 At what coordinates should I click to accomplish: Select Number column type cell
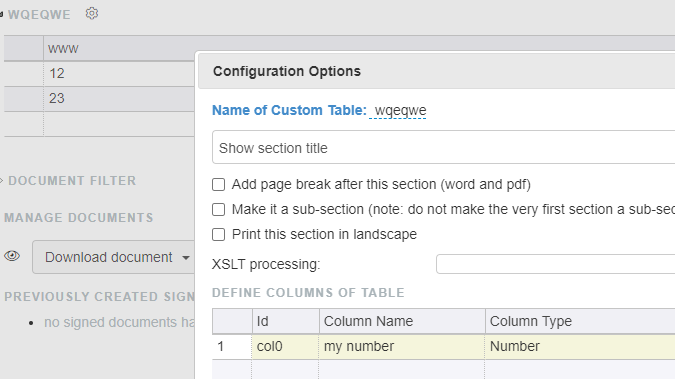580,347
